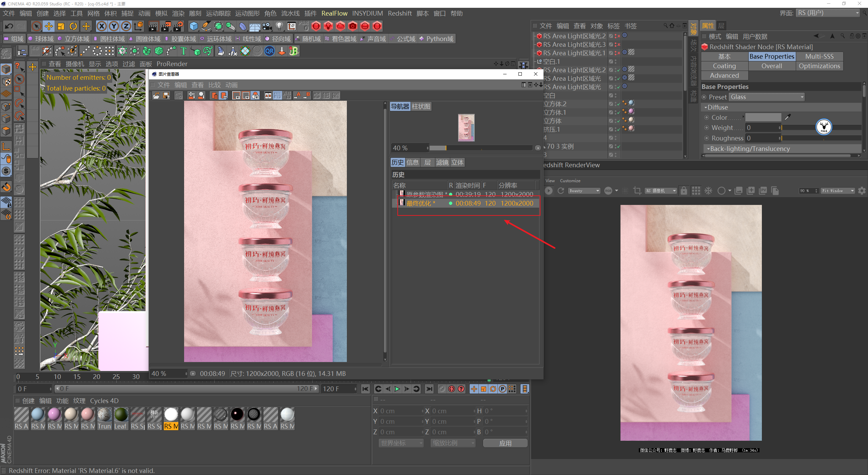Click the record active objects button
This screenshot has height=475, width=868.
[452, 389]
